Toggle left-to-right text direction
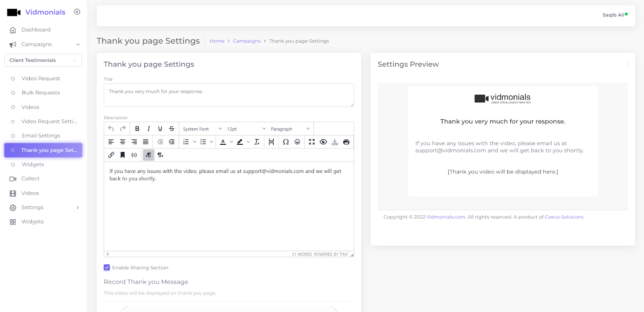The height and width of the screenshot is (312, 644). coord(149,155)
